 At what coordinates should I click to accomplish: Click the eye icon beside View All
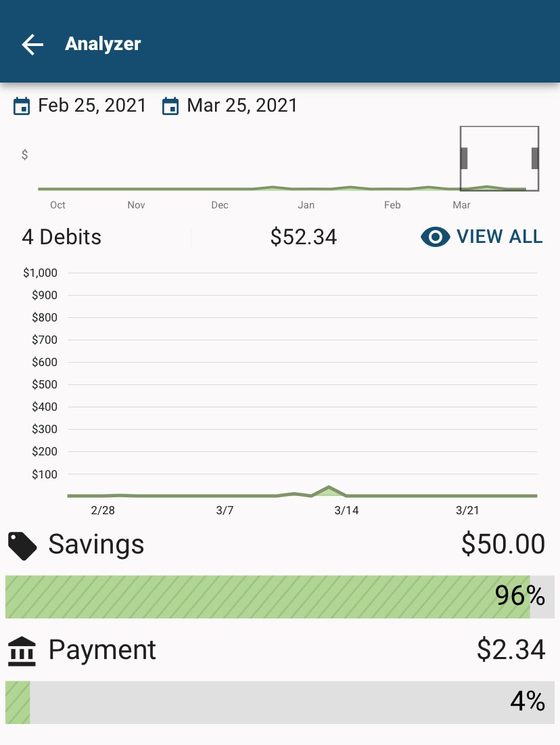tap(435, 237)
